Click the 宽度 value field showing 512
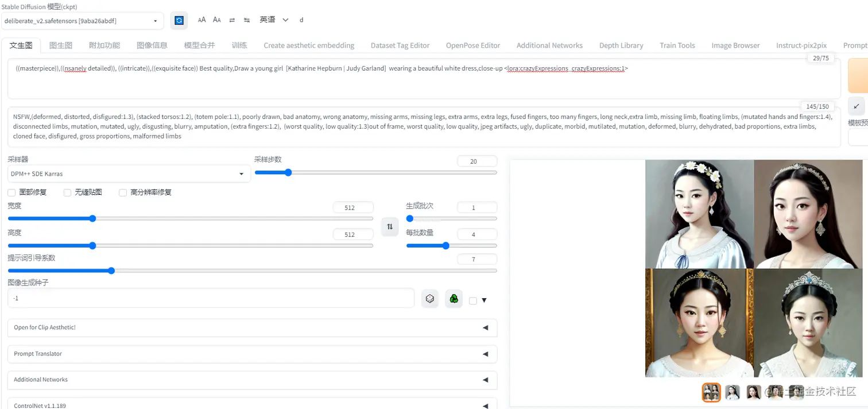Viewport: 868px width, 409px height. click(352, 207)
